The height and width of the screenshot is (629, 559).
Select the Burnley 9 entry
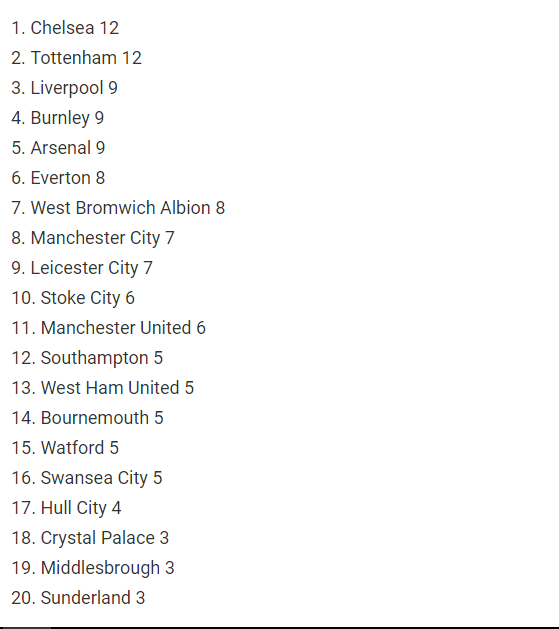click(57, 118)
